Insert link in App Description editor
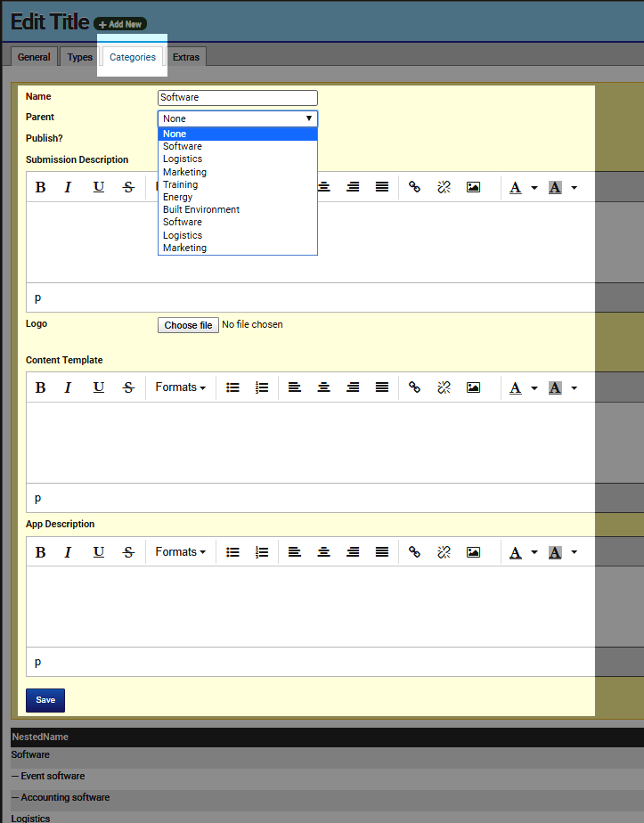This screenshot has width=644, height=823. 415,552
